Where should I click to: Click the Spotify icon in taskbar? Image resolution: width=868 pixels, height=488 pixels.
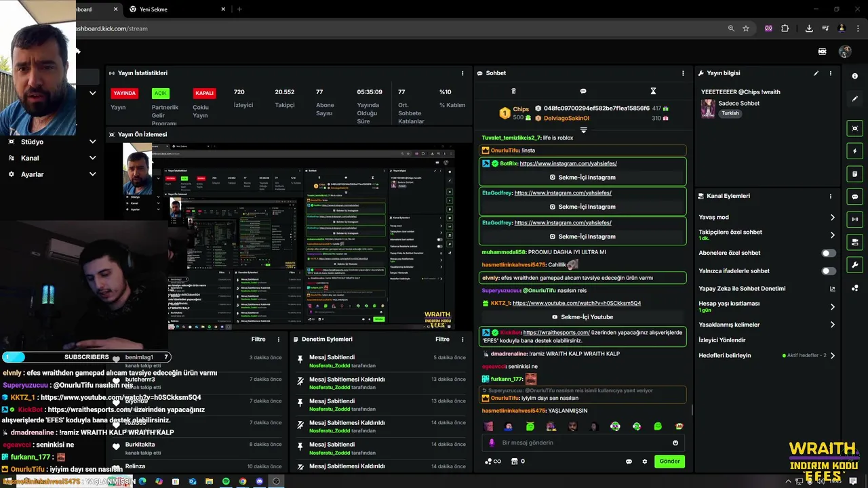[226, 481]
